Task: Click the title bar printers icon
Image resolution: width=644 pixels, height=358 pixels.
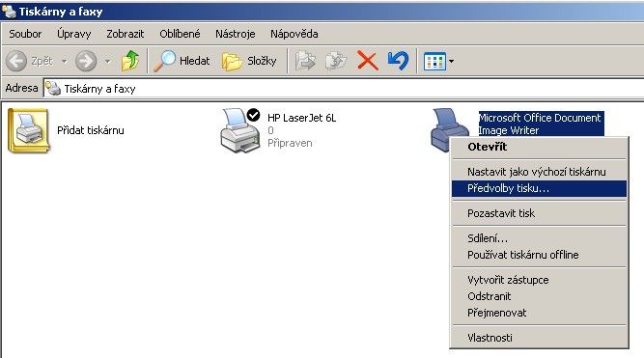Action: 9,11
